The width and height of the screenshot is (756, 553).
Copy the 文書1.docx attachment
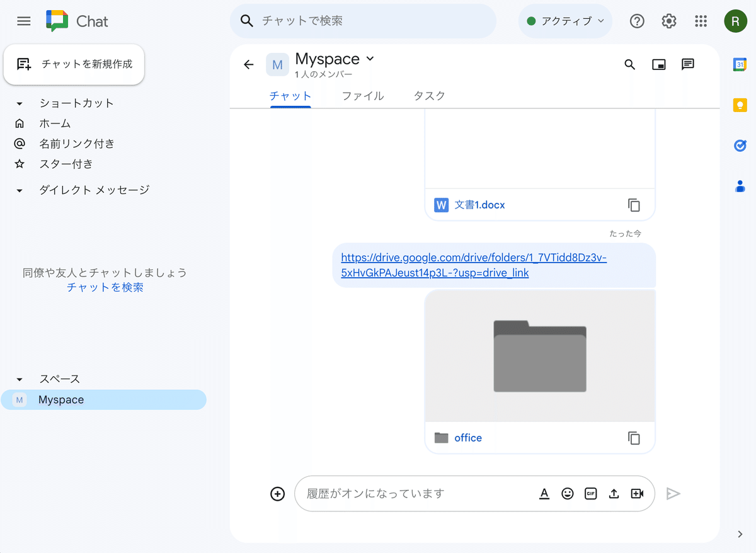pos(634,205)
